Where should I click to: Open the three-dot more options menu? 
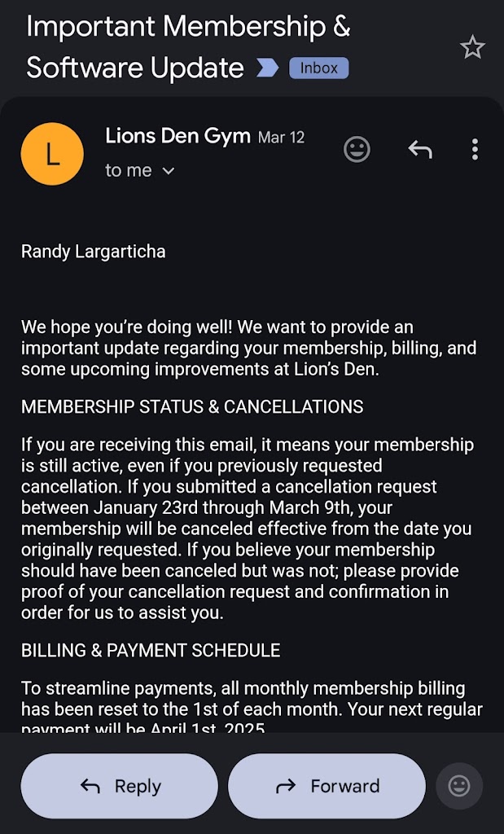point(475,149)
